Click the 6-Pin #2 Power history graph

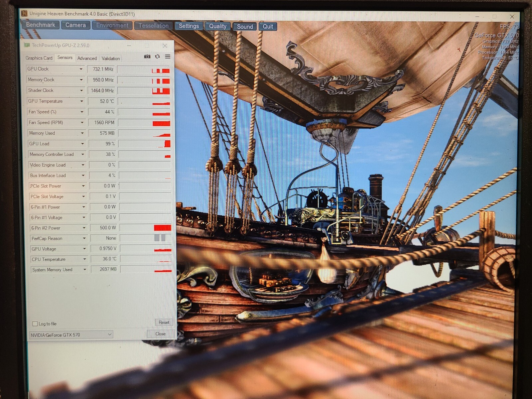pos(146,228)
